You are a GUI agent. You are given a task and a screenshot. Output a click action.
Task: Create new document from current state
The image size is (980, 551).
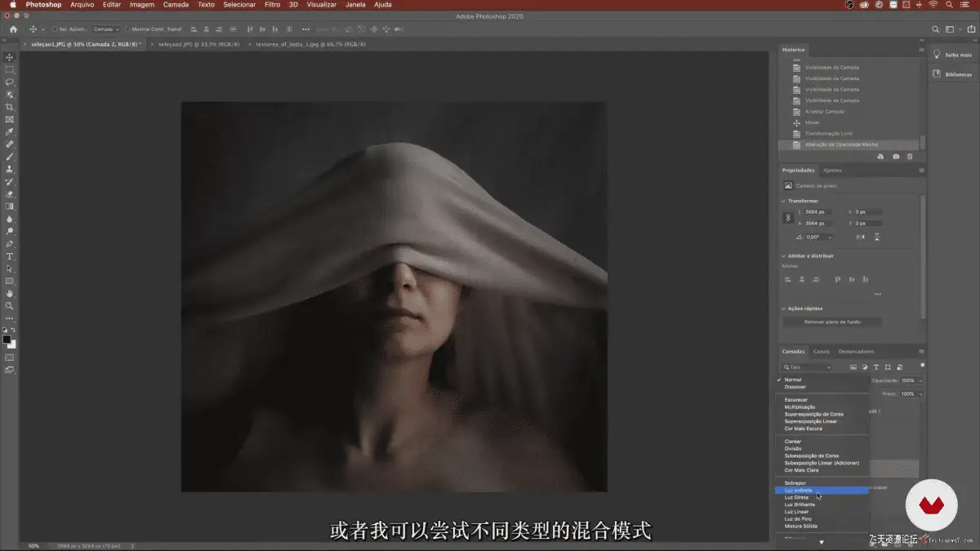click(x=881, y=157)
